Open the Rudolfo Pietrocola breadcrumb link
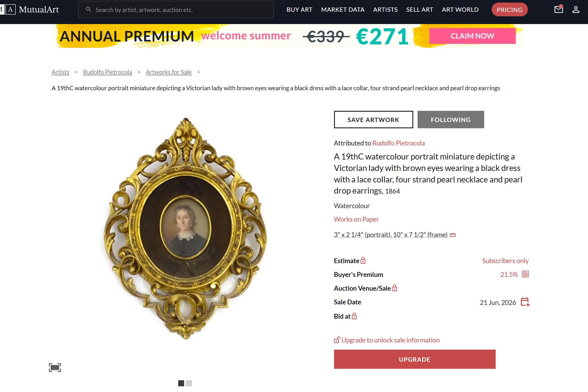588x392 pixels. click(x=108, y=72)
